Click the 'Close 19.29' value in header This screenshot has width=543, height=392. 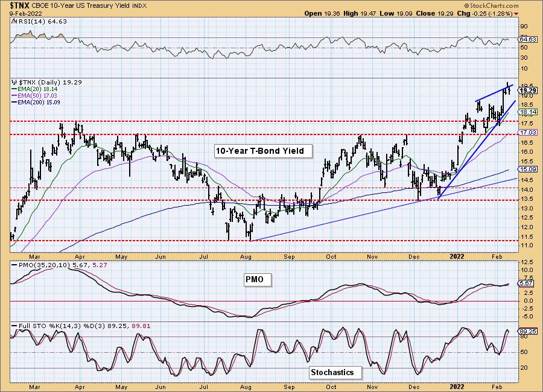[x=434, y=13]
